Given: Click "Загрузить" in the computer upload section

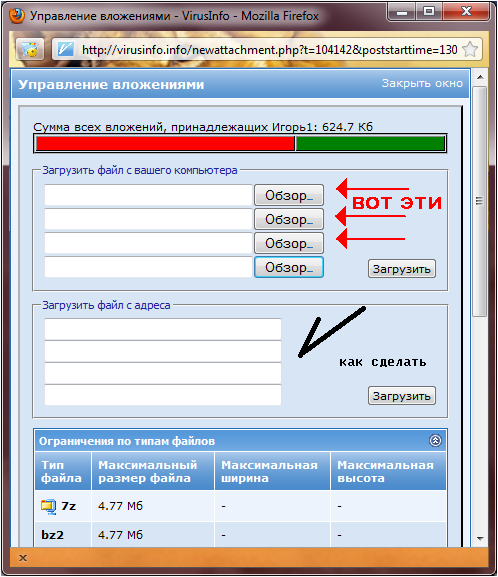Looking at the screenshot, I should 402,269.
